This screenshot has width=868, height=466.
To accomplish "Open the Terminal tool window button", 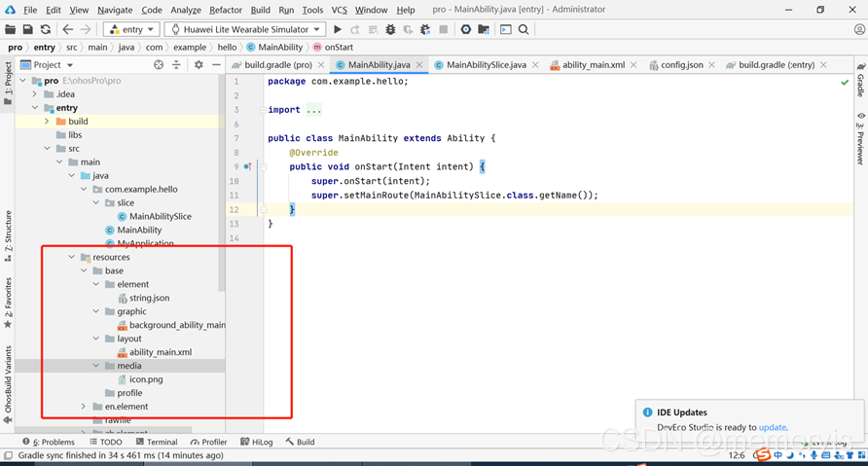I will [157, 442].
